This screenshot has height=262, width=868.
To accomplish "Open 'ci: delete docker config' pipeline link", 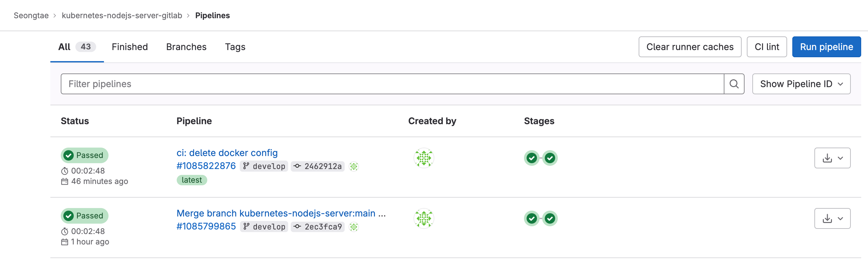I will [227, 153].
